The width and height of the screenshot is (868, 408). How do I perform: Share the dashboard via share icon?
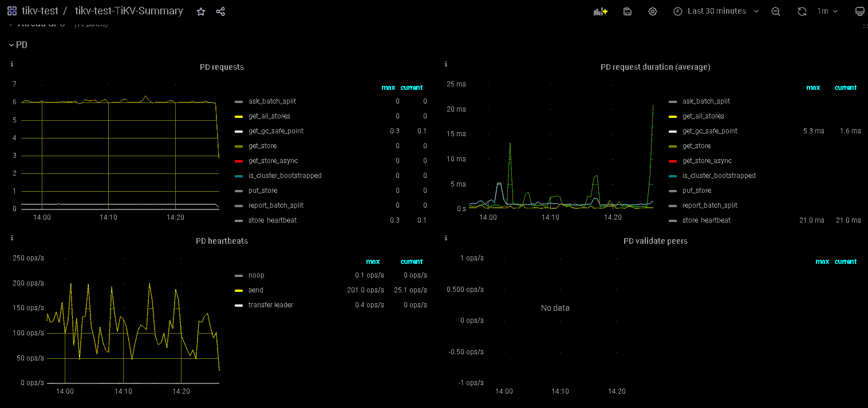pos(220,11)
